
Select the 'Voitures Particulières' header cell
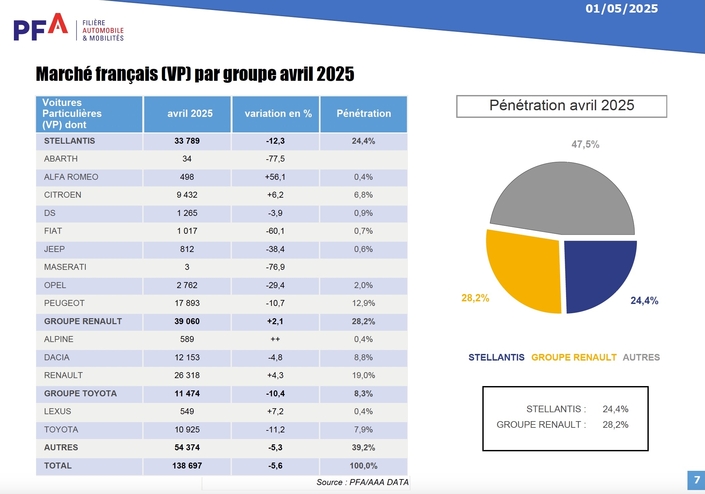88,114
